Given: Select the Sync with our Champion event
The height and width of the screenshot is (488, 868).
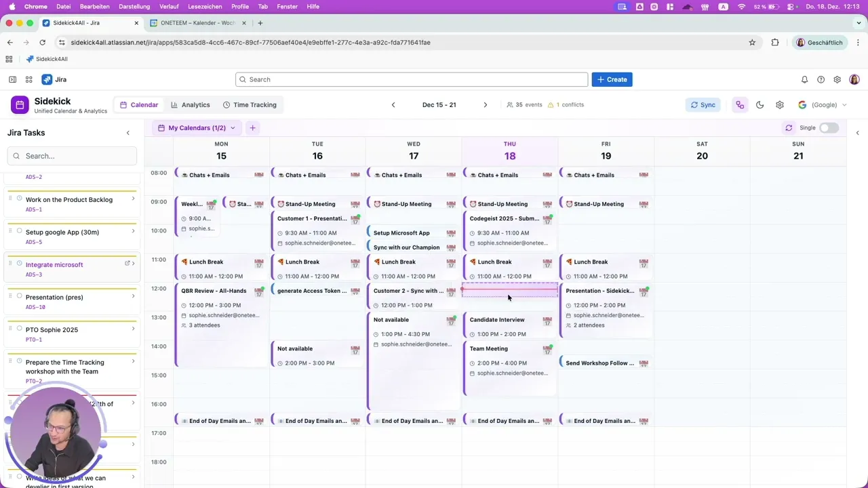Looking at the screenshot, I should (x=414, y=247).
